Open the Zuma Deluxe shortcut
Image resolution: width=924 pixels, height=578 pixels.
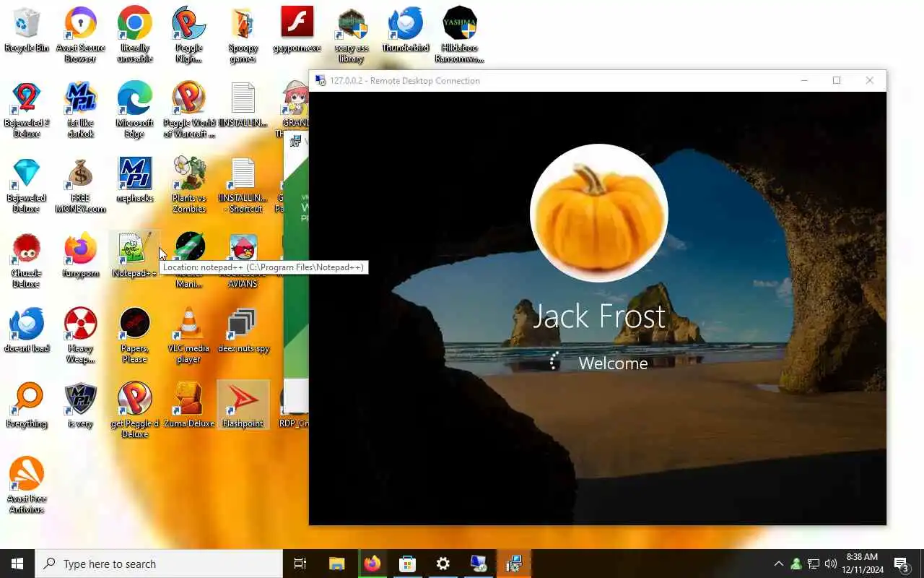188,405
